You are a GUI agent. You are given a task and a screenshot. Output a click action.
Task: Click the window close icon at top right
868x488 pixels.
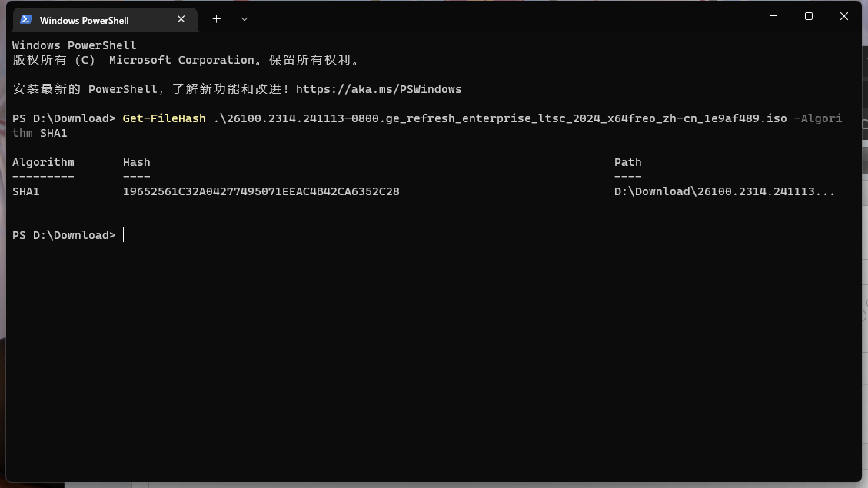(x=844, y=15)
